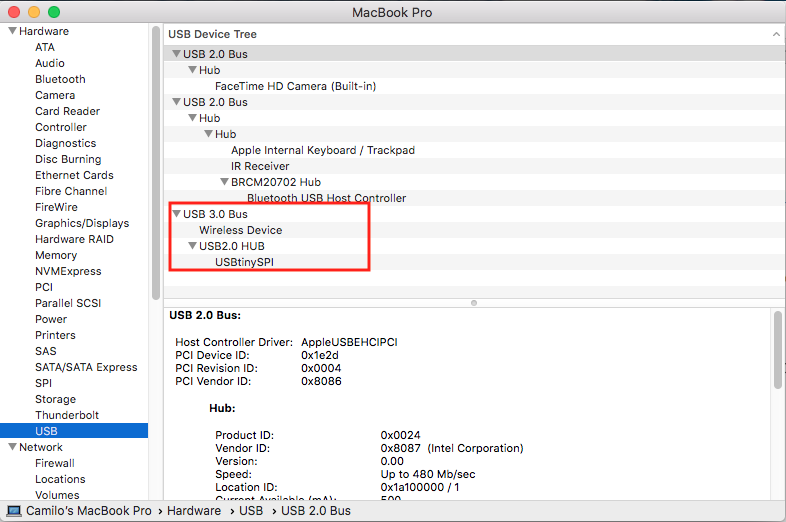Select ATA in the sidebar
786x522 pixels.
45,47
